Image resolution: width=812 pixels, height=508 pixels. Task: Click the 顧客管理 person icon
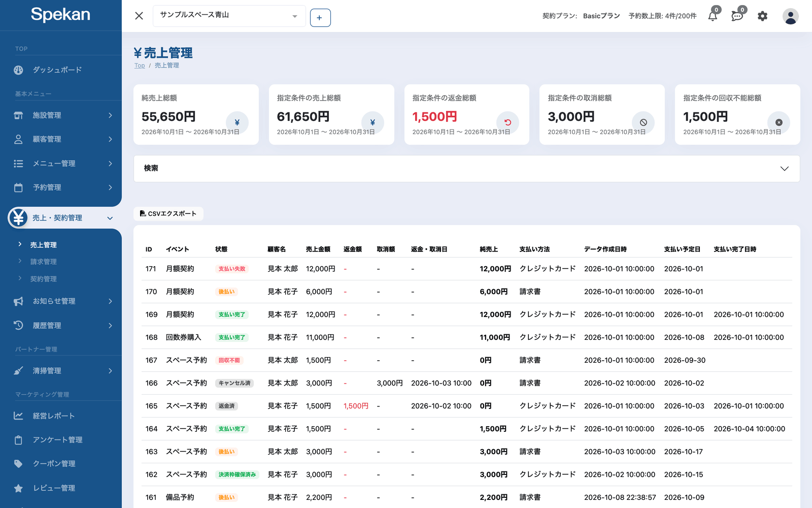tap(18, 139)
